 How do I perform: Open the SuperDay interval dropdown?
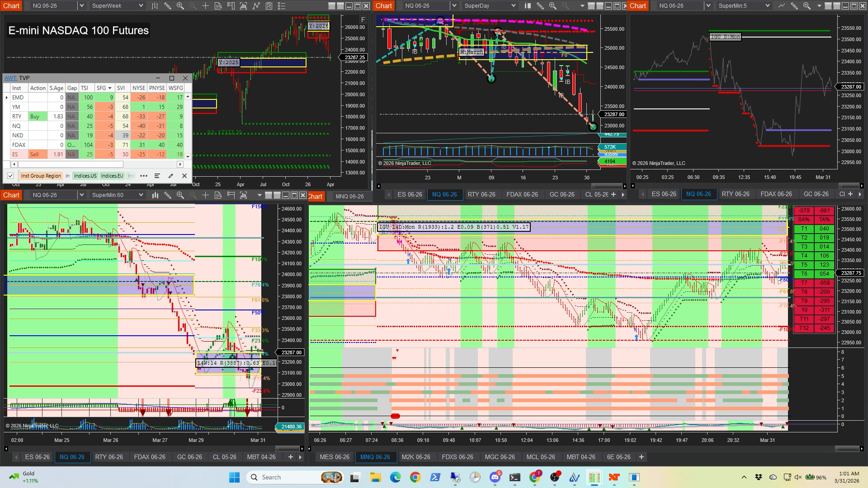point(514,6)
